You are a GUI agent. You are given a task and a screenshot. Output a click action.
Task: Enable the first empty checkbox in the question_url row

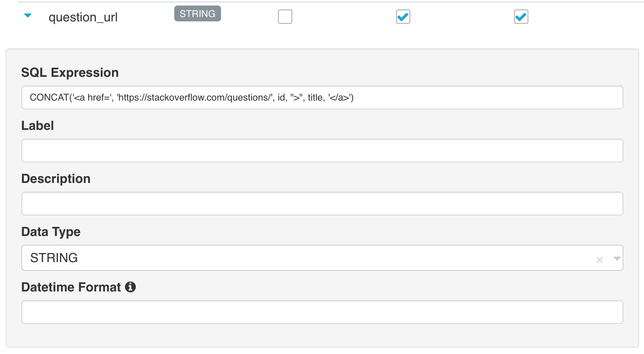[x=285, y=17]
